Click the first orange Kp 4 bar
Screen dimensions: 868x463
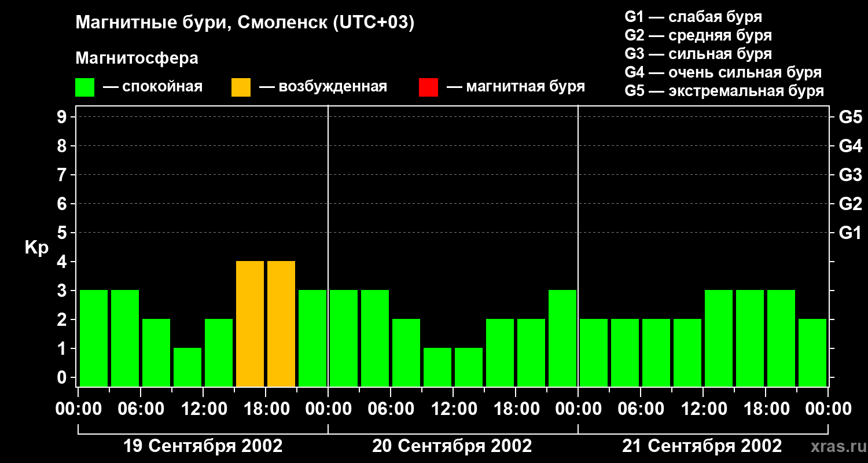pos(250,324)
